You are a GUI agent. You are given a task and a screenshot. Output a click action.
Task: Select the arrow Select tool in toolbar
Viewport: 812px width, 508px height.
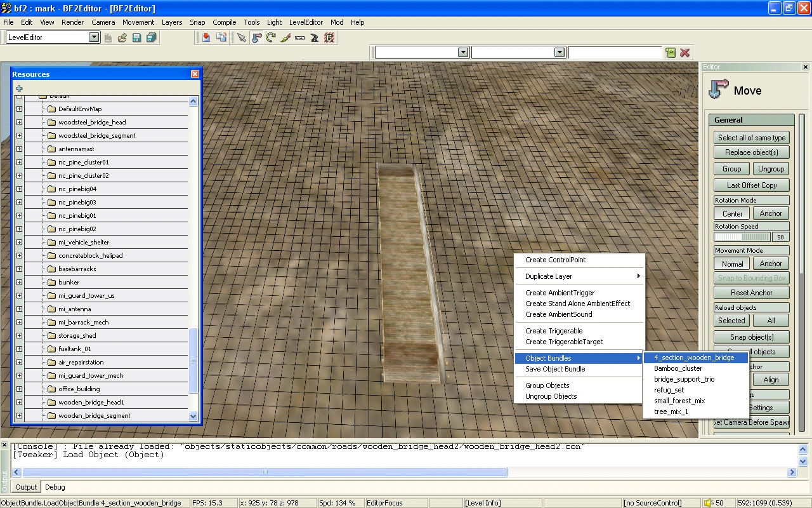(x=241, y=37)
